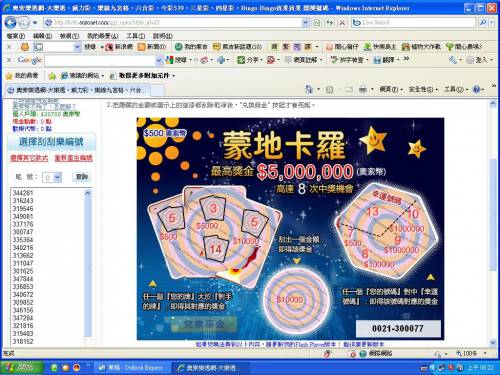Click the red Stop loading icon
This screenshot has height=375, width=500.
(x=342, y=23)
